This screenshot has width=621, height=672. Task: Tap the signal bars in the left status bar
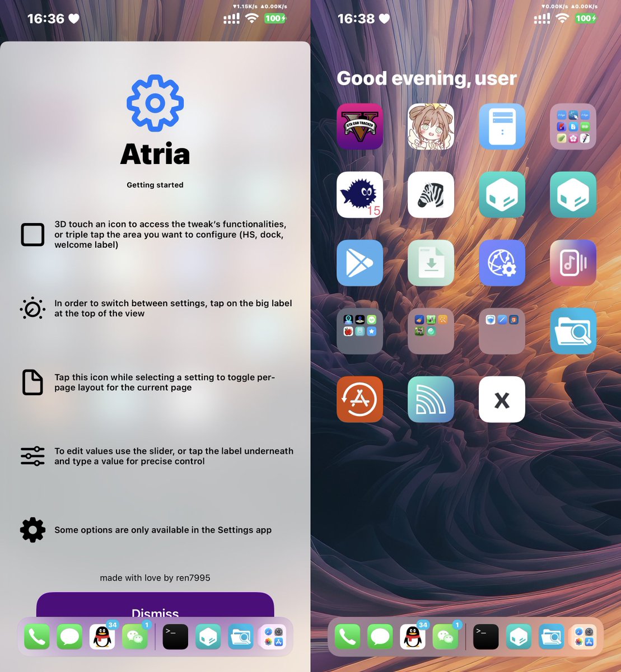[x=232, y=19]
